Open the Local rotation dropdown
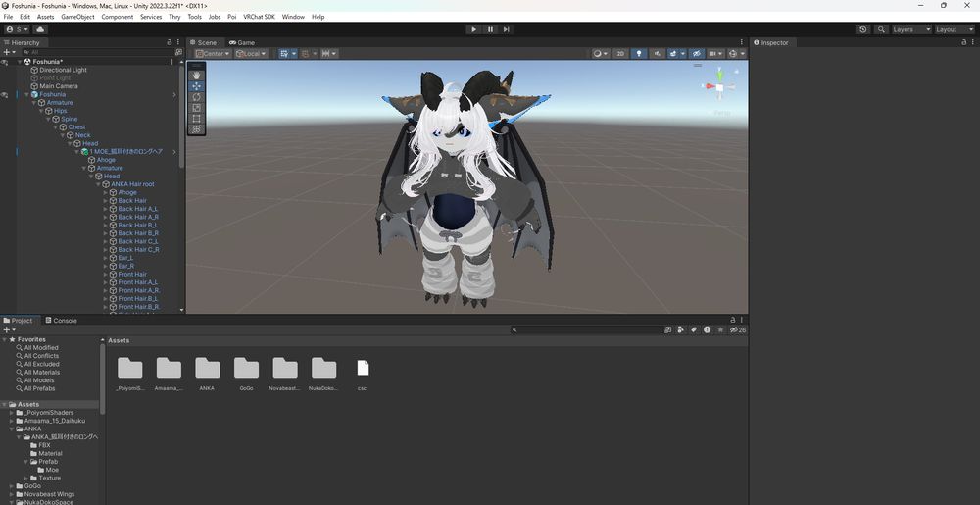Screen dimensions: 980x505 click(x=251, y=54)
